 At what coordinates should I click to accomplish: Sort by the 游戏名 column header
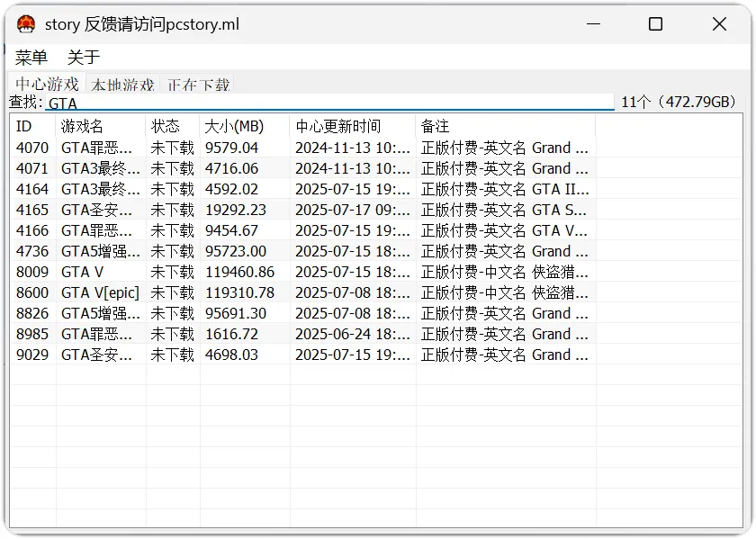tap(100, 126)
